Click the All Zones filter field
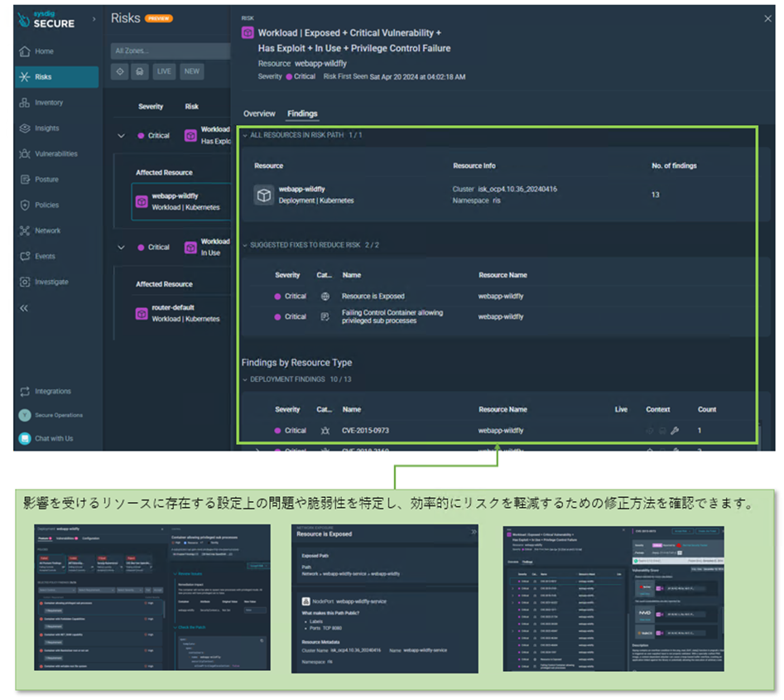784x700 pixels. pyautogui.click(x=169, y=51)
